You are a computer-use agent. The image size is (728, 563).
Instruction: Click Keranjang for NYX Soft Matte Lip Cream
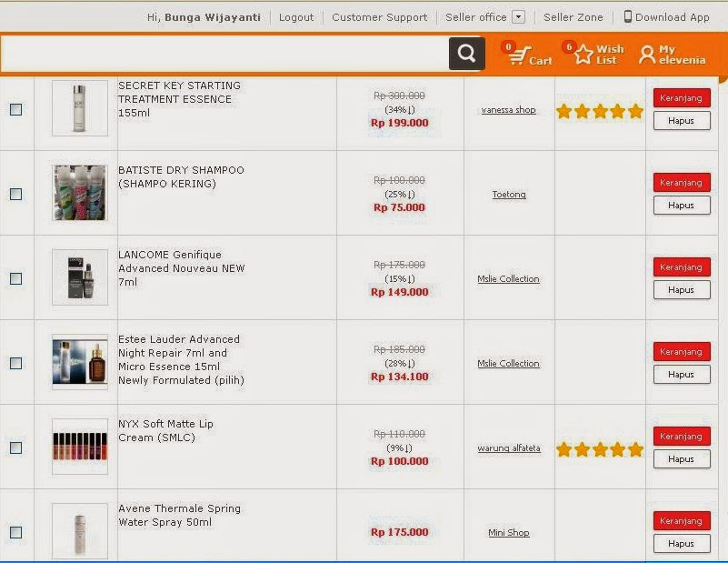tap(682, 437)
